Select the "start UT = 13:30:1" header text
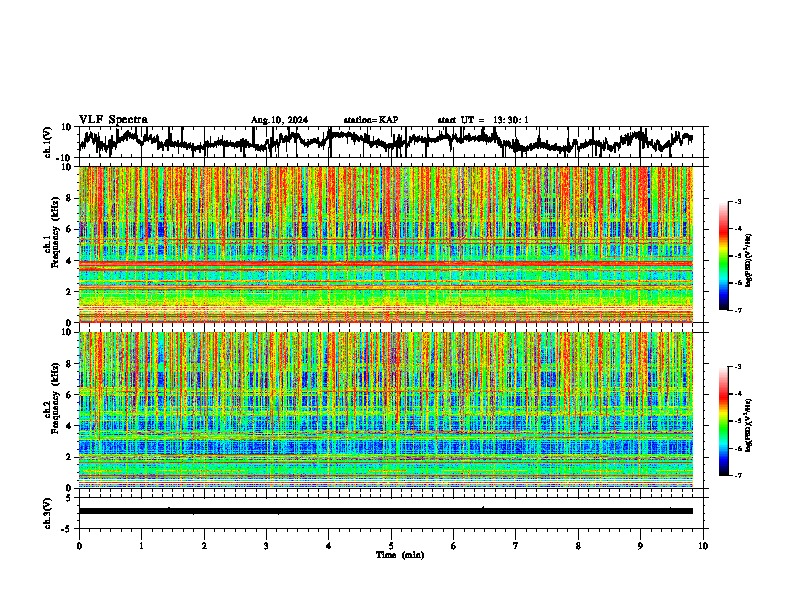Viewport: 792px width, 612px height. point(483,120)
